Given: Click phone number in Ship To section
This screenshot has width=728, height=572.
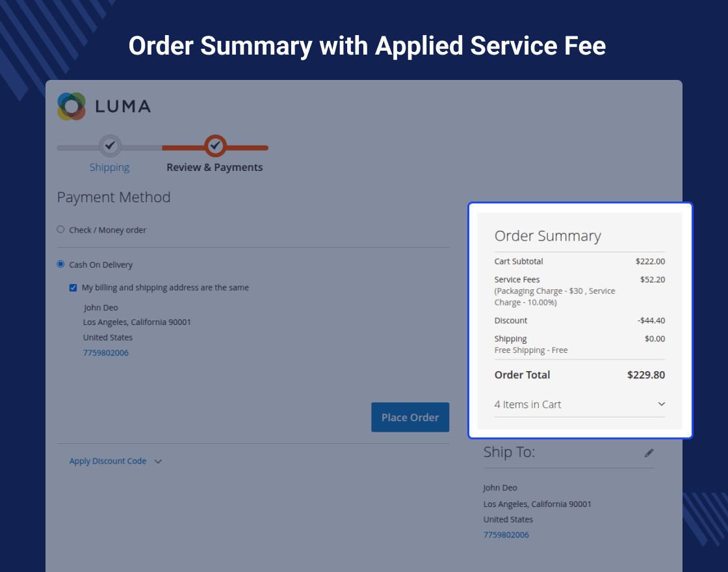Looking at the screenshot, I should pos(506,535).
